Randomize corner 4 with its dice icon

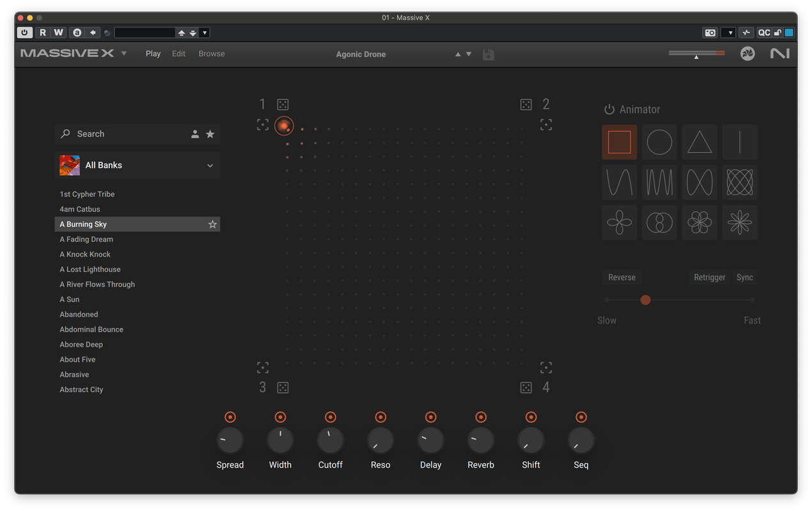point(526,387)
